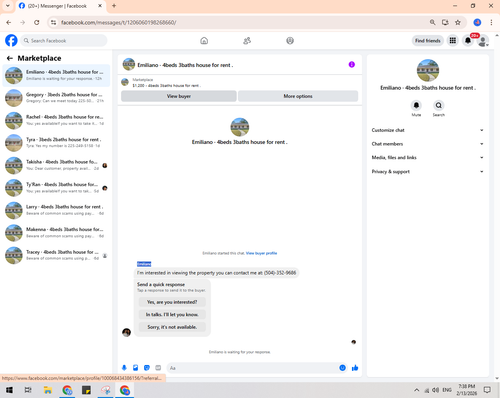Attach a file with the image icon
The image size is (500, 398).
click(136, 368)
